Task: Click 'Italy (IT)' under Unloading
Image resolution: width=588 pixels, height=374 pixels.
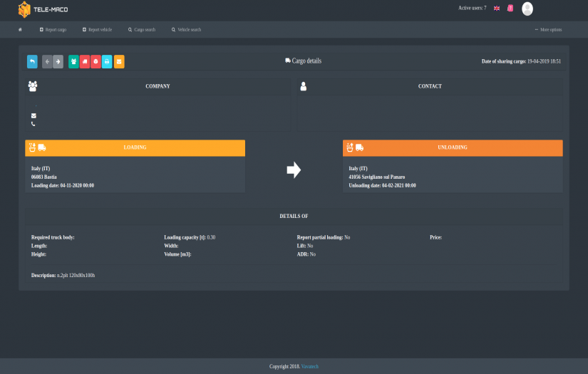Action: [x=358, y=169]
